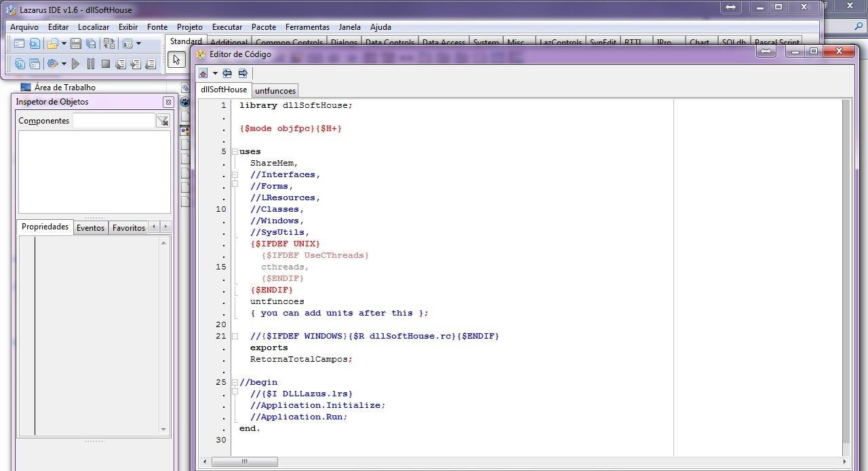Collapse the fold marker at the //Interfaces line
The image size is (868, 471).
pyautogui.click(x=235, y=174)
